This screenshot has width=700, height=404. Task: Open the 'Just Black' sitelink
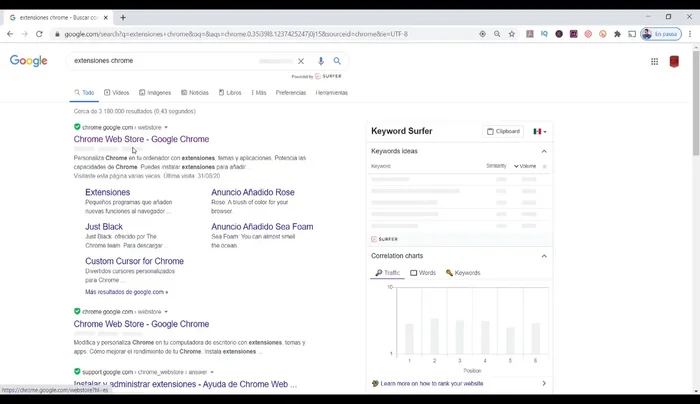(104, 227)
